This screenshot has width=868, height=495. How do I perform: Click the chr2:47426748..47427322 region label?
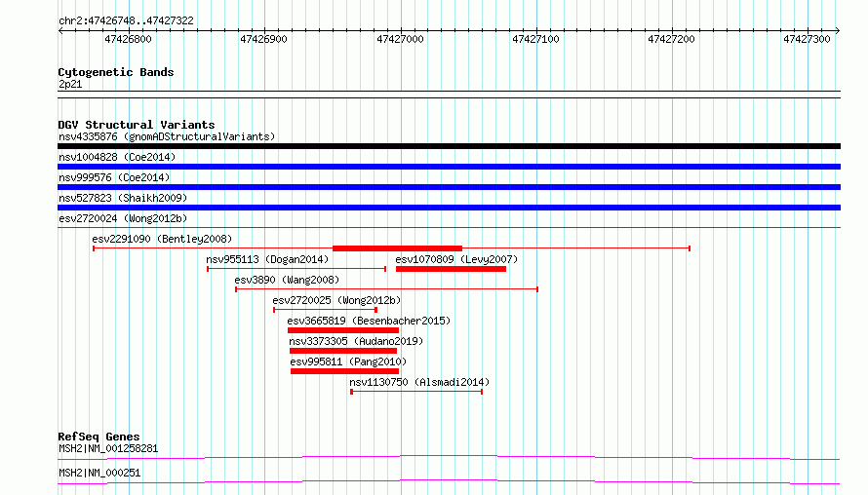coord(126,21)
